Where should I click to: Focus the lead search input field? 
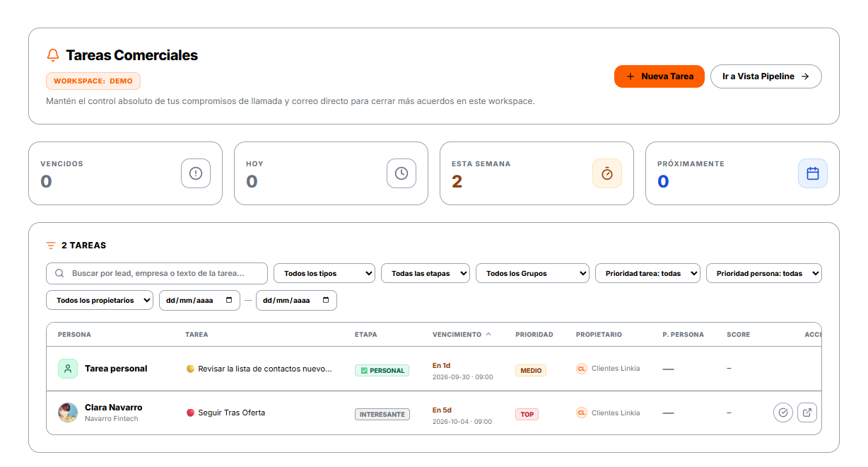157,273
